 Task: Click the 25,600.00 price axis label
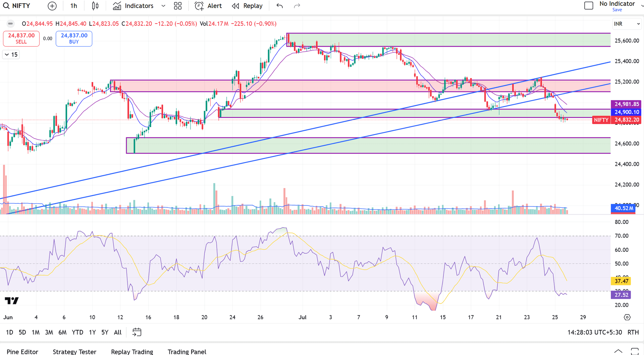pyautogui.click(x=627, y=41)
